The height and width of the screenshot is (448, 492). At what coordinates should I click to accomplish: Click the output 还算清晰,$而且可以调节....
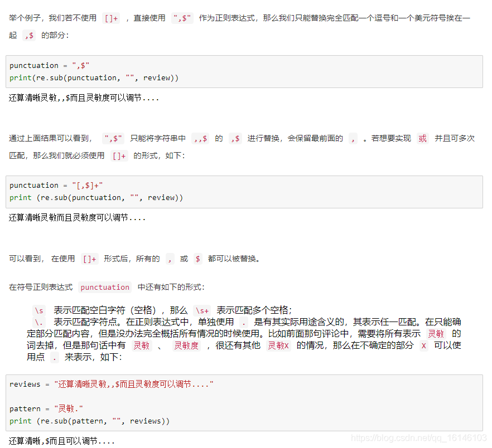click(x=61, y=441)
